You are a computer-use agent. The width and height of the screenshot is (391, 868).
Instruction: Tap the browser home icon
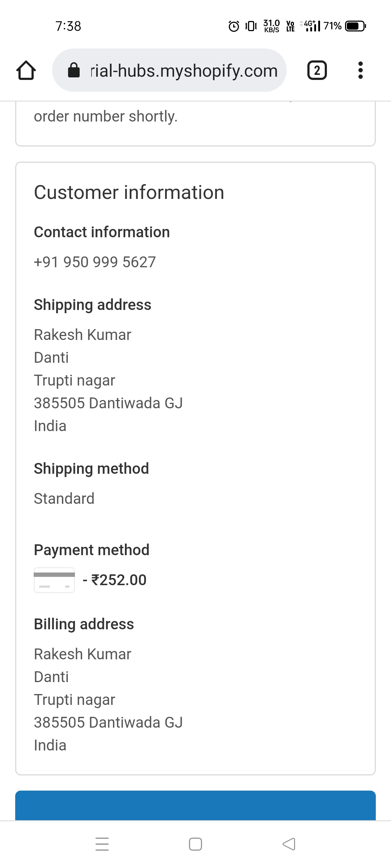coord(26,70)
